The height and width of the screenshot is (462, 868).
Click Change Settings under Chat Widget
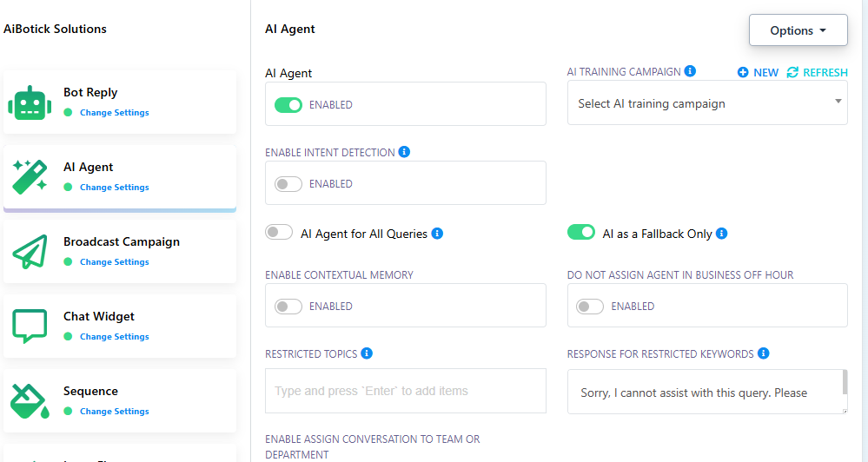[x=114, y=336]
